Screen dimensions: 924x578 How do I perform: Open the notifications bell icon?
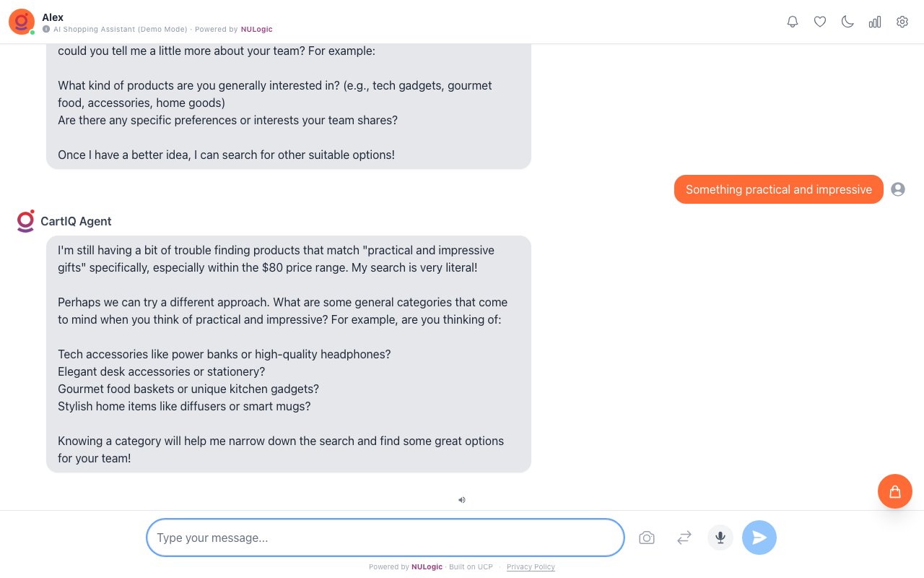[x=793, y=22]
